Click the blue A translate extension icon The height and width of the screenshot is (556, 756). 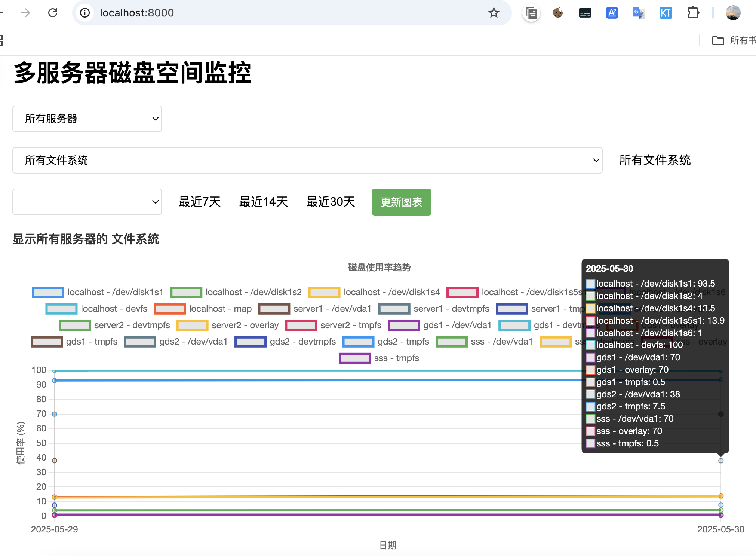[612, 13]
